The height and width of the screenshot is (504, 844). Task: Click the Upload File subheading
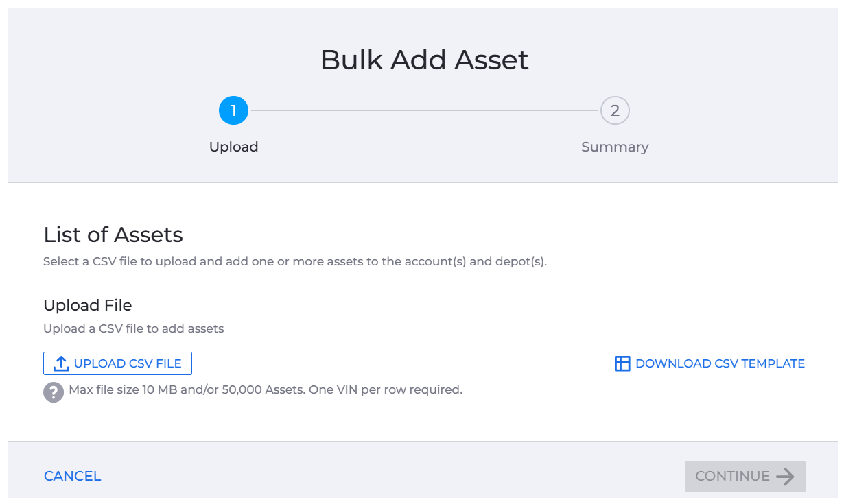[88, 305]
